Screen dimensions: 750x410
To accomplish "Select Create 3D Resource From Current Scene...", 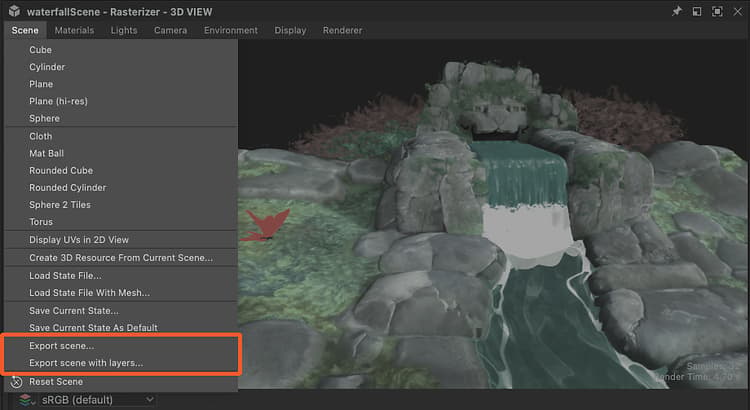I will click(x=121, y=258).
